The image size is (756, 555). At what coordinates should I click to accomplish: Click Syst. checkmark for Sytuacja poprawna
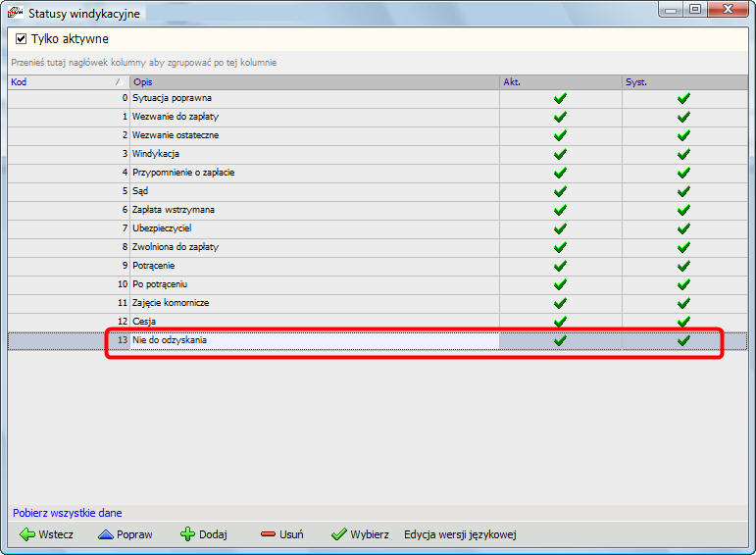[683, 98]
